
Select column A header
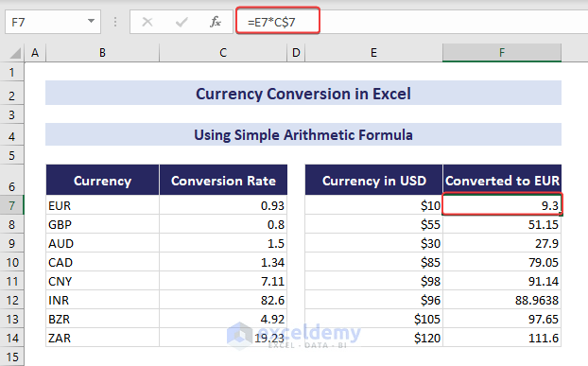pyautogui.click(x=35, y=53)
